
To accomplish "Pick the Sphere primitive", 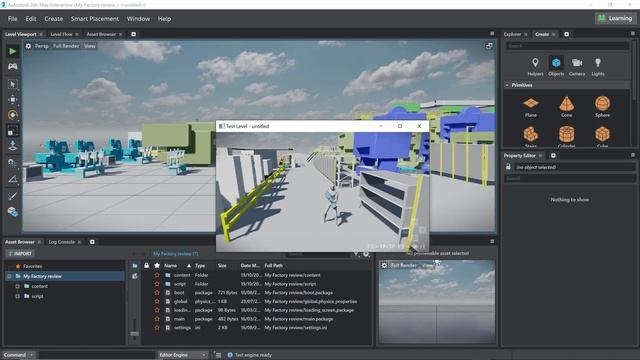I will tap(602, 107).
